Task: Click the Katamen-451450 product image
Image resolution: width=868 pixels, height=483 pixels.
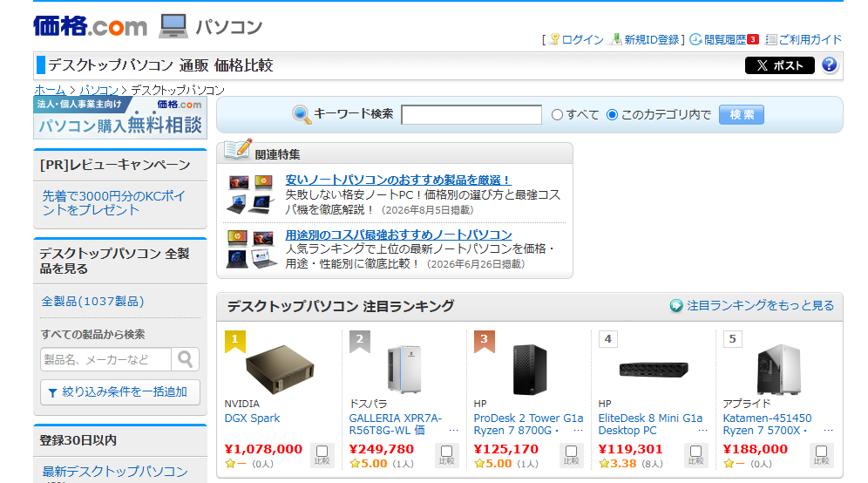Action: (x=779, y=369)
